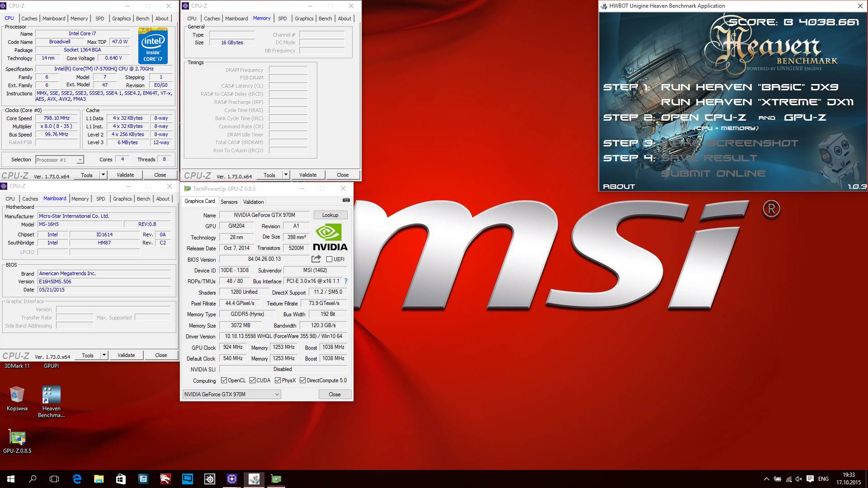Click Run Heaven "Xtreme" DX11
The height and width of the screenshot is (488, 868).
pyautogui.click(x=757, y=102)
